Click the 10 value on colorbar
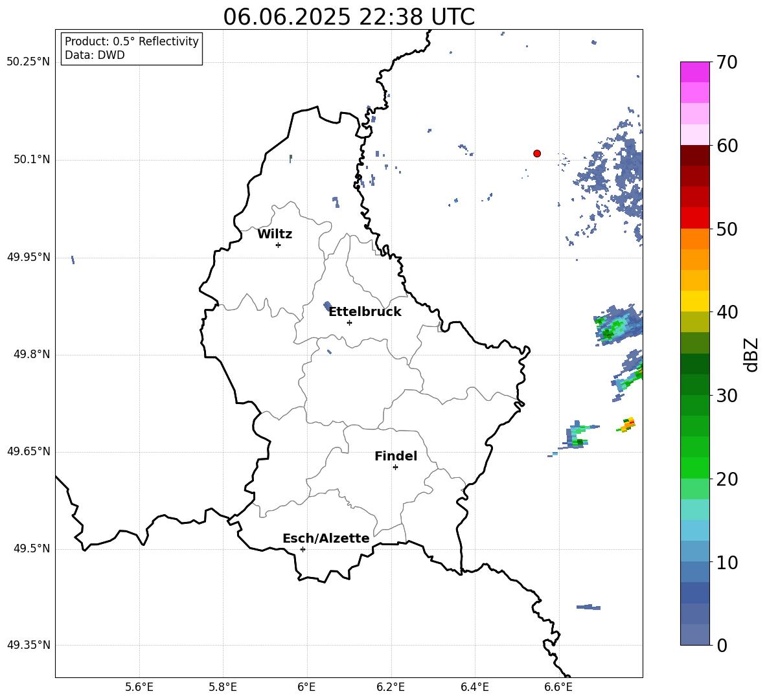 click(727, 563)
